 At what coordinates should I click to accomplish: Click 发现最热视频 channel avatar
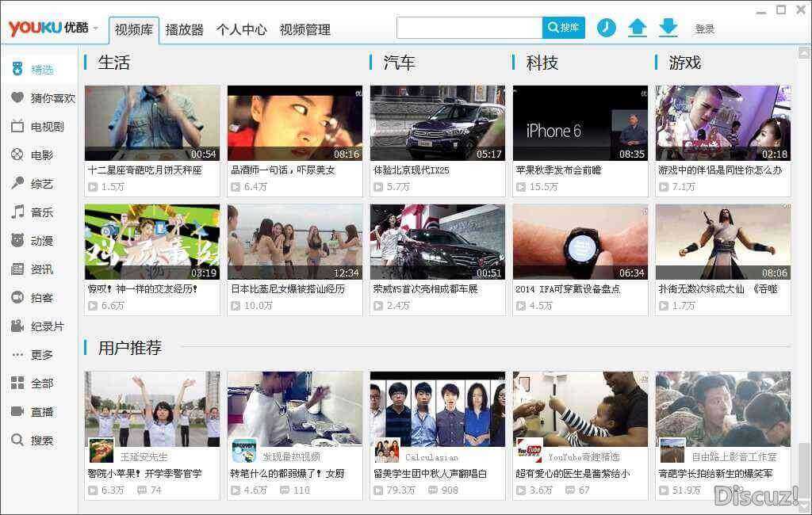244,450
